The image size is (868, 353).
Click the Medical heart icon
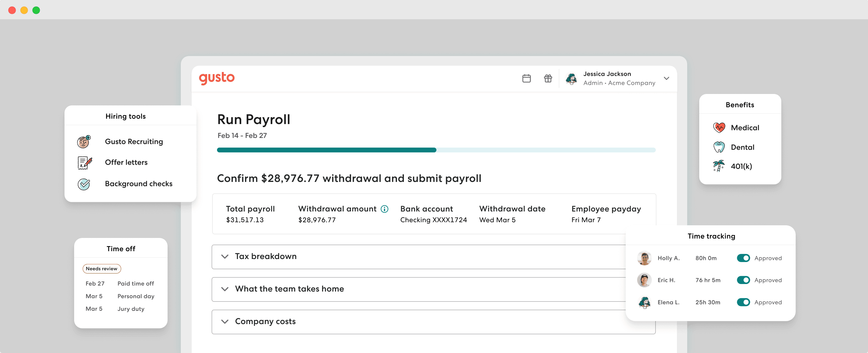[719, 128]
